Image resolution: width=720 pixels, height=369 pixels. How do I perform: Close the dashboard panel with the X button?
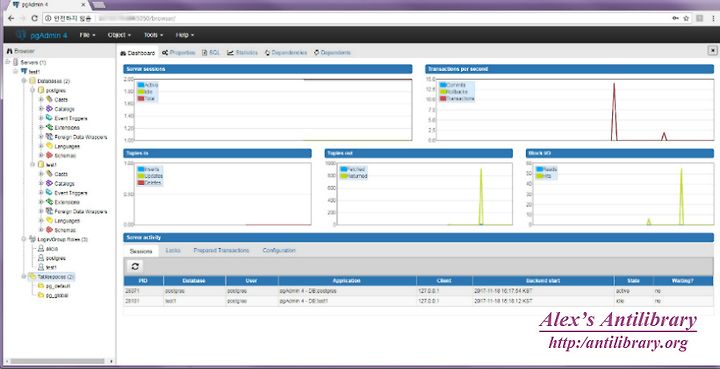tap(713, 50)
